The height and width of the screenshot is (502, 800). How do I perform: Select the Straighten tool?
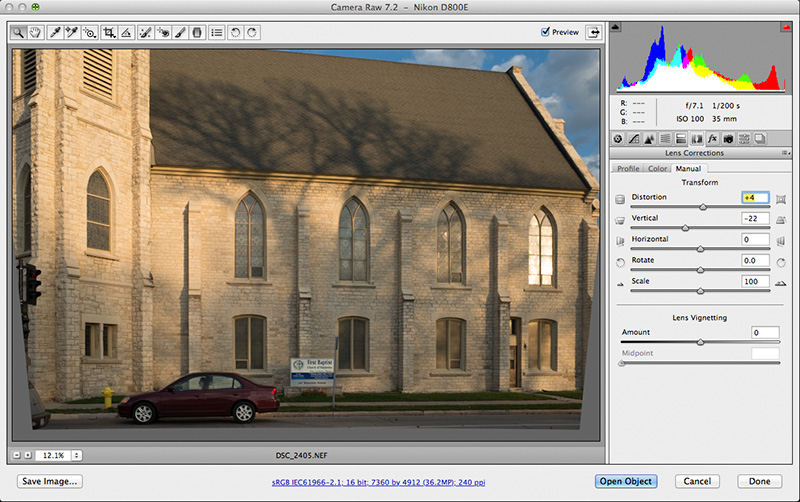(x=127, y=32)
